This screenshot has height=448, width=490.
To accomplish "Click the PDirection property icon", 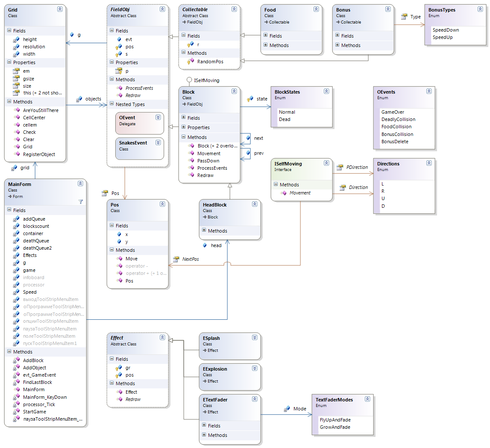I will pos(340,167).
